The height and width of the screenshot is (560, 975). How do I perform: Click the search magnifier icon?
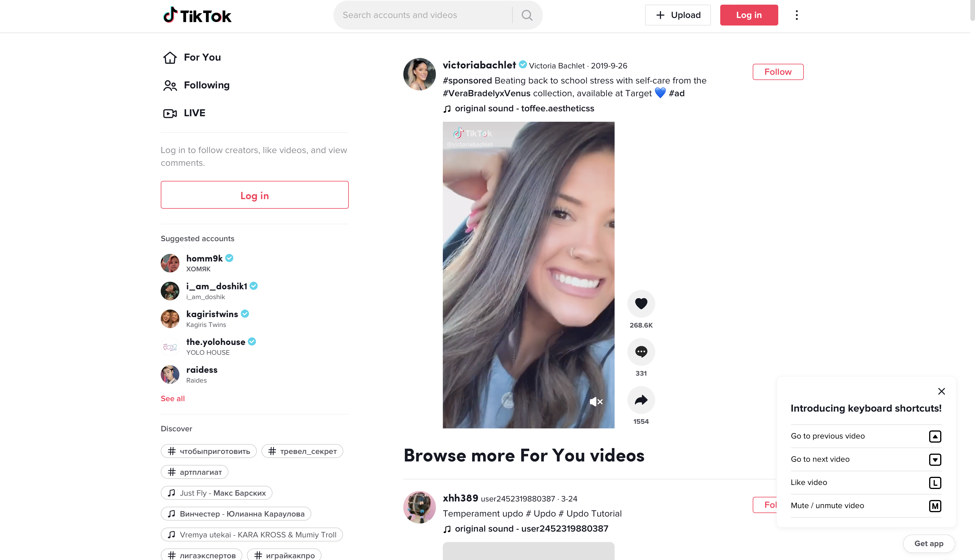[527, 15]
